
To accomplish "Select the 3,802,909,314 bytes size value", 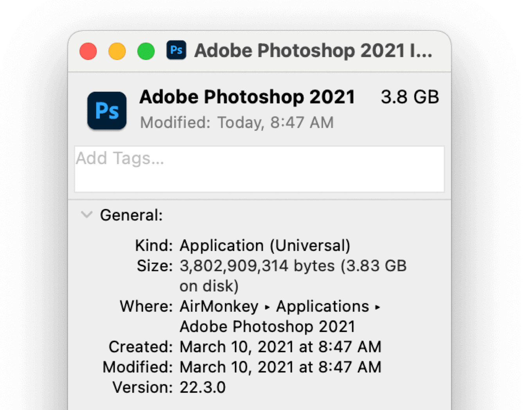I will point(257,266).
